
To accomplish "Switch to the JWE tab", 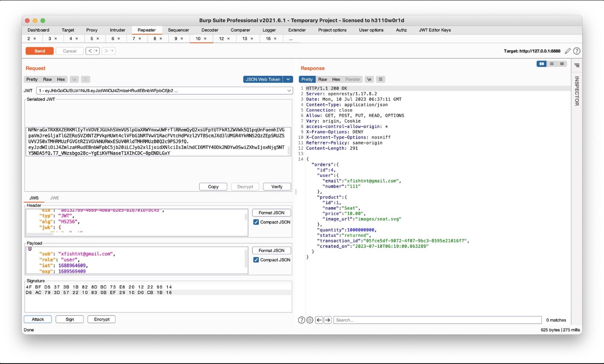I will click(55, 198).
